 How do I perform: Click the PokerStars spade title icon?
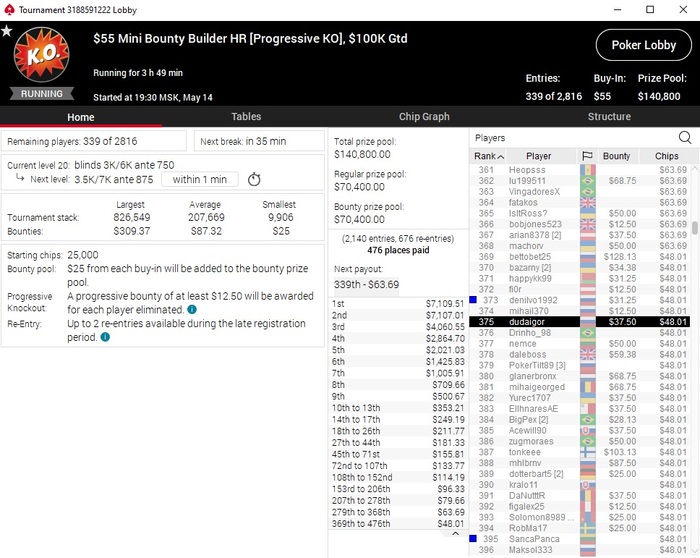[x=9, y=9]
